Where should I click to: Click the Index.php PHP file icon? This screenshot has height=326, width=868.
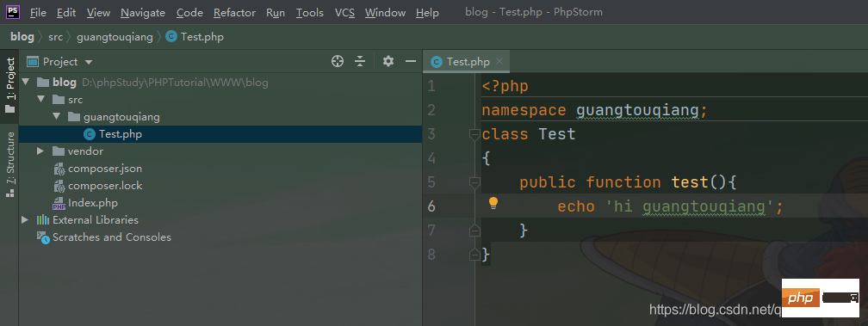pyautogui.click(x=59, y=203)
